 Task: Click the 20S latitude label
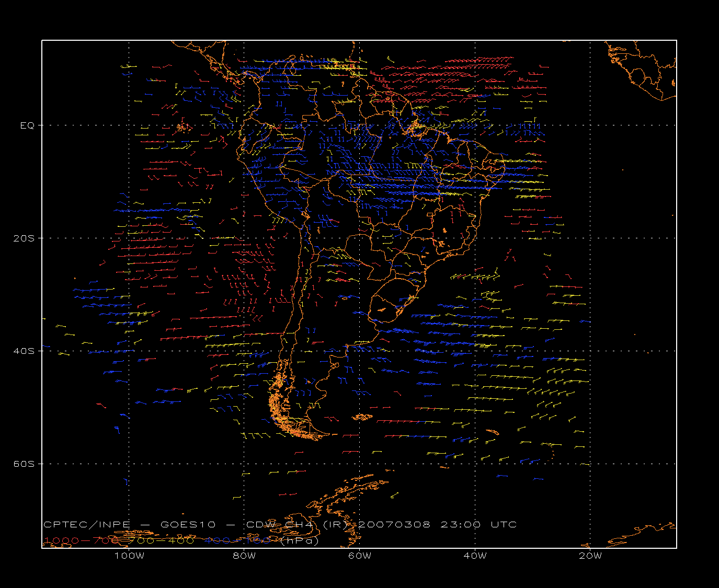(24, 238)
